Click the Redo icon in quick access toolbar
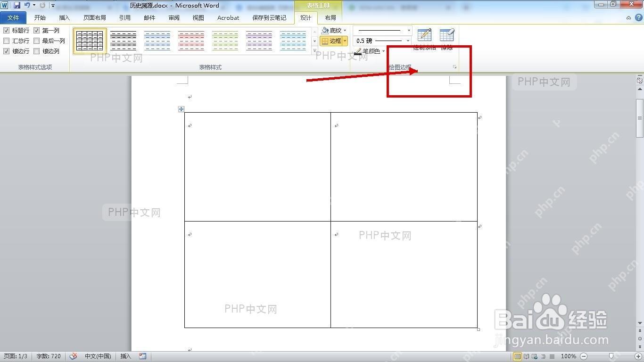The height and width of the screenshot is (362, 644). [x=42, y=5]
